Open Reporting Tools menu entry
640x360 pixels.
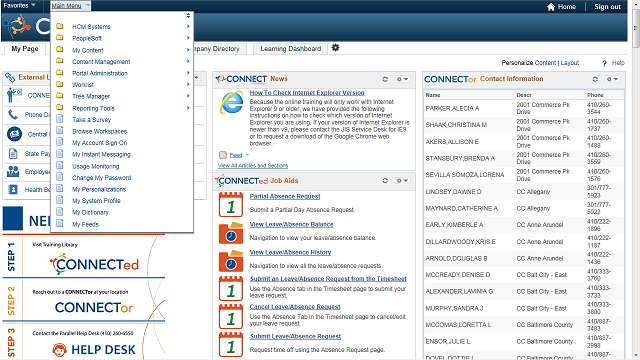pos(93,108)
